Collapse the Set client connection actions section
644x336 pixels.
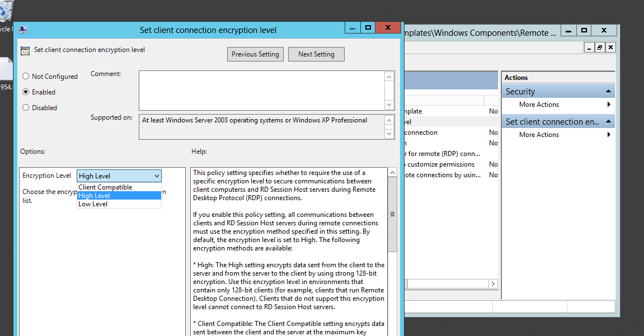click(x=608, y=122)
